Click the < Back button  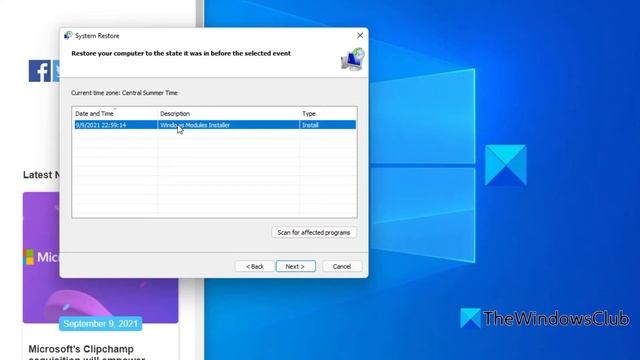pos(255,266)
